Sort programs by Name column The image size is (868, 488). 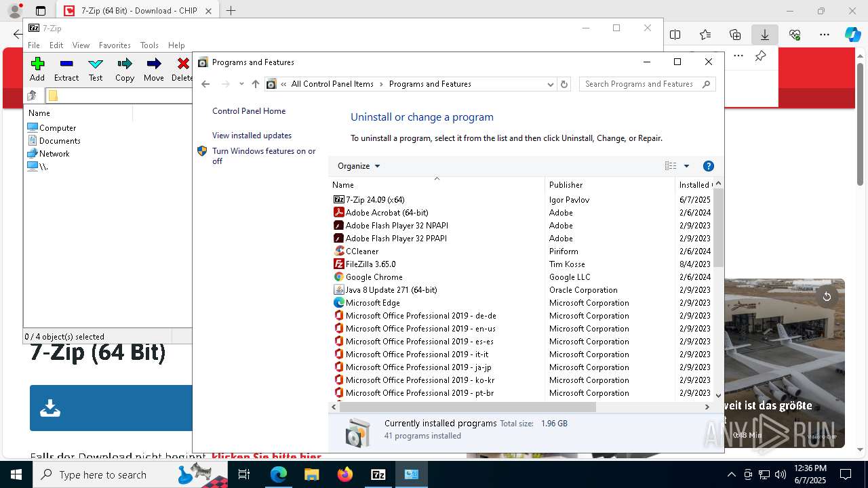(437, 184)
